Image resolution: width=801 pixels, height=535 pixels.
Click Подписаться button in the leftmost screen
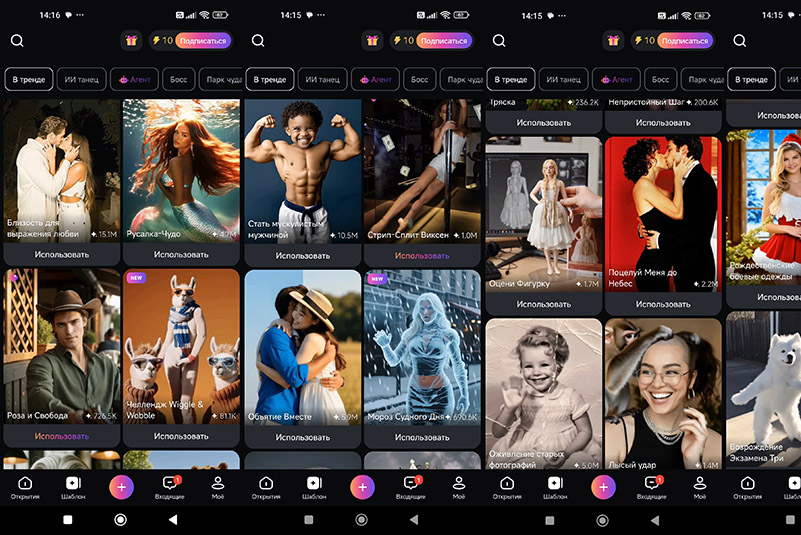[x=202, y=41]
